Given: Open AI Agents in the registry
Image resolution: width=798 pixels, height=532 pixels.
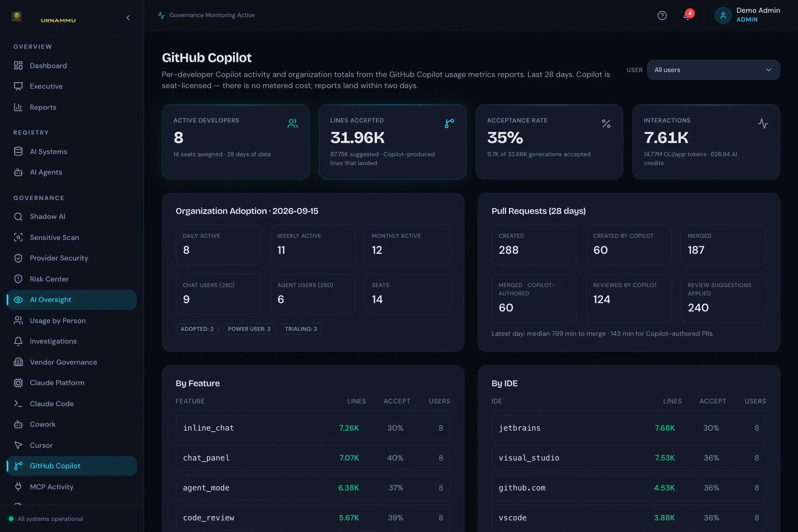Looking at the screenshot, I should click(x=71, y=172).
